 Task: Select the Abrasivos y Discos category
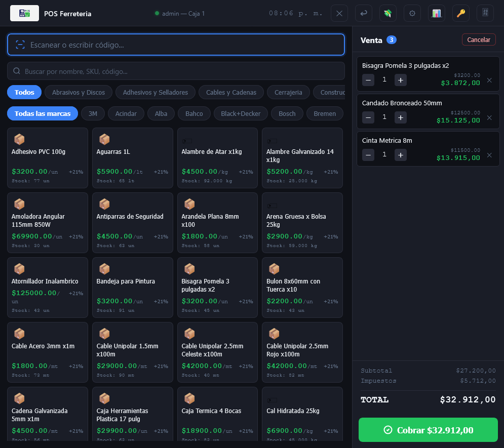point(79,92)
